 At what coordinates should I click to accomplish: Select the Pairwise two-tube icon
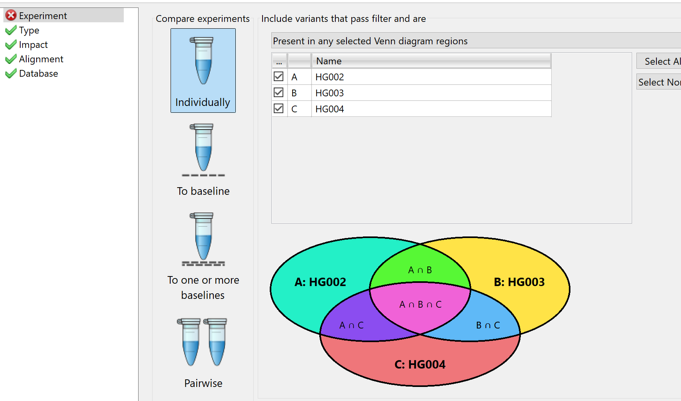coord(202,342)
